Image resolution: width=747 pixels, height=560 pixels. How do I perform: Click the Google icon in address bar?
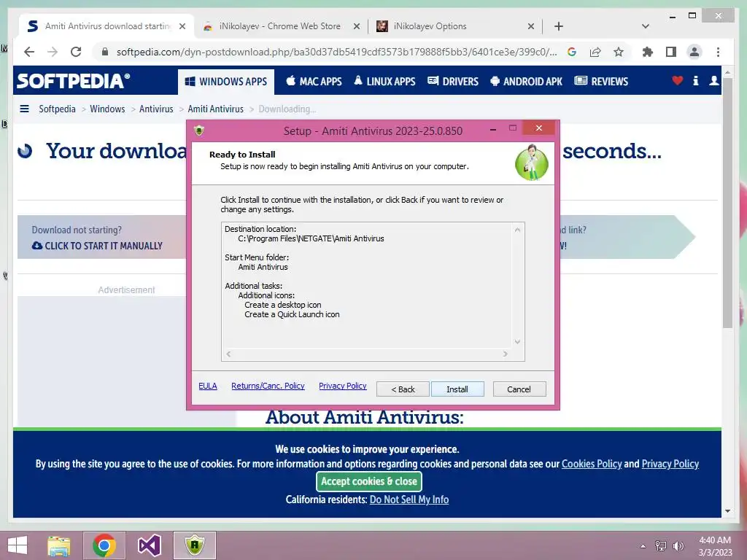(572, 52)
